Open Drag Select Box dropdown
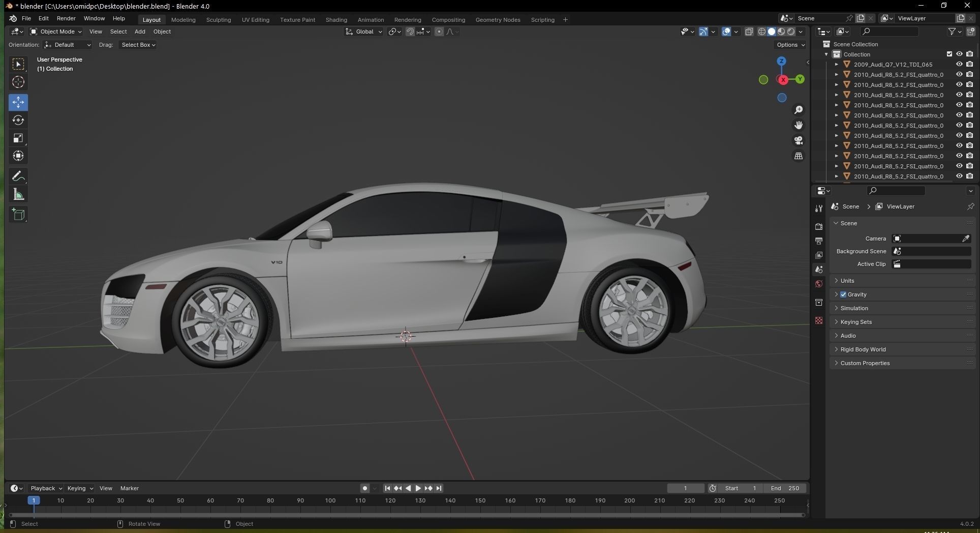The width and height of the screenshot is (980, 533). tap(138, 45)
